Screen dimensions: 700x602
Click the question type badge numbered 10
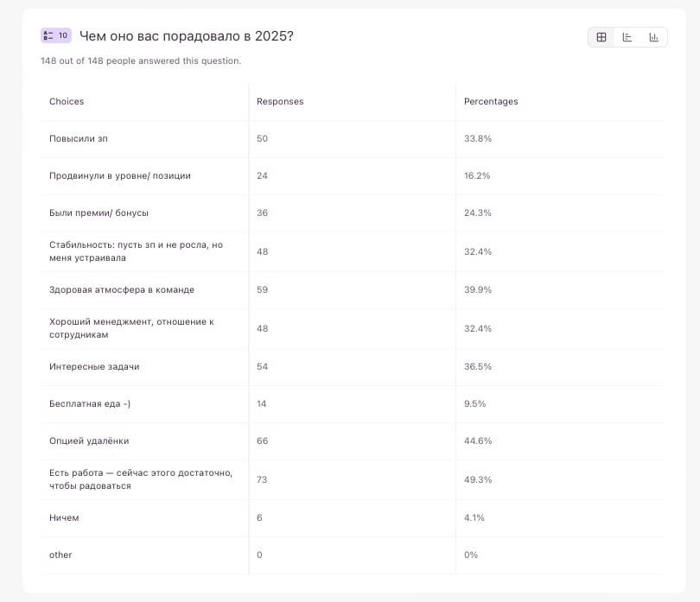tap(56, 35)
